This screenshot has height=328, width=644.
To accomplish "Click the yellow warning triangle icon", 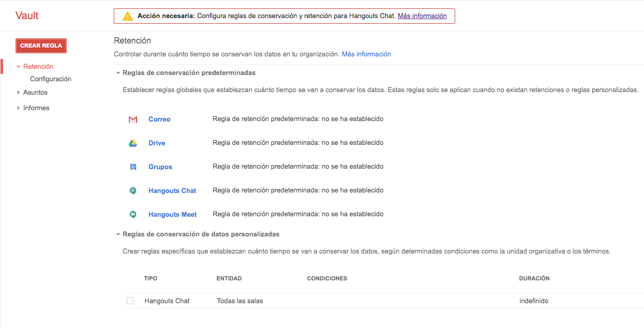I will point(127,16).
